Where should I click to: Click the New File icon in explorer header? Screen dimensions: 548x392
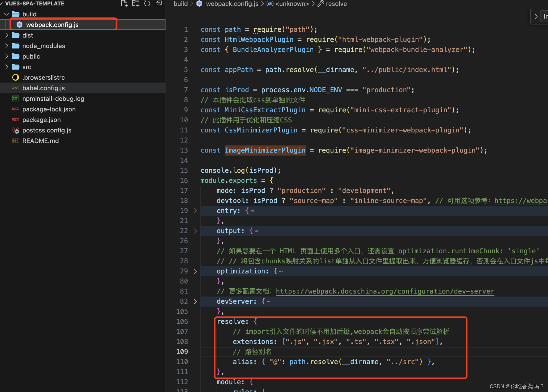(x=124, y=4)
